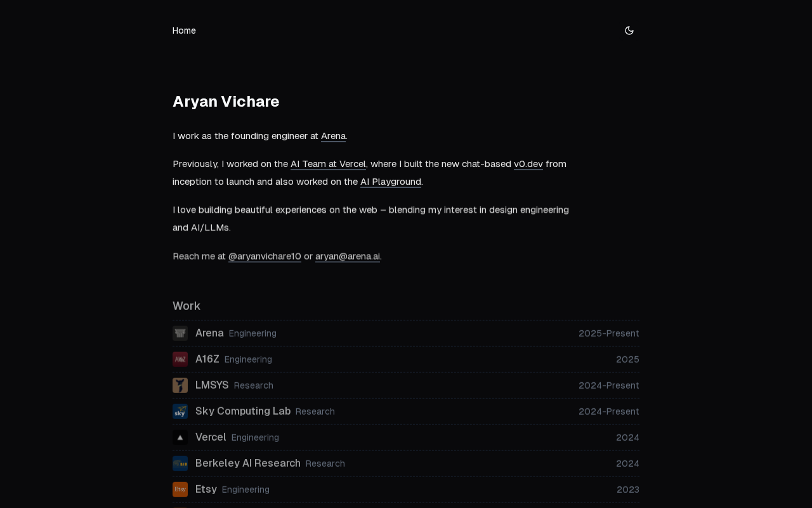Click the Berkeley AI Research logo

(x=180, y=464)
